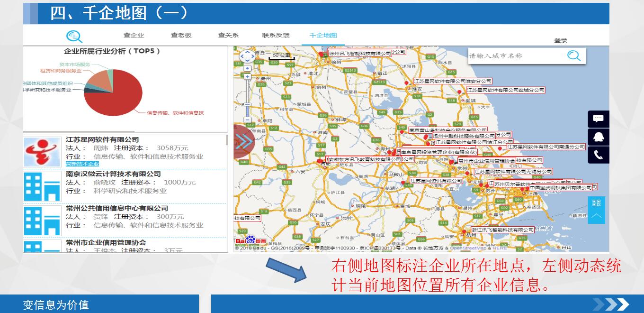Click the red map pin near 盐城

pos(459,92)
